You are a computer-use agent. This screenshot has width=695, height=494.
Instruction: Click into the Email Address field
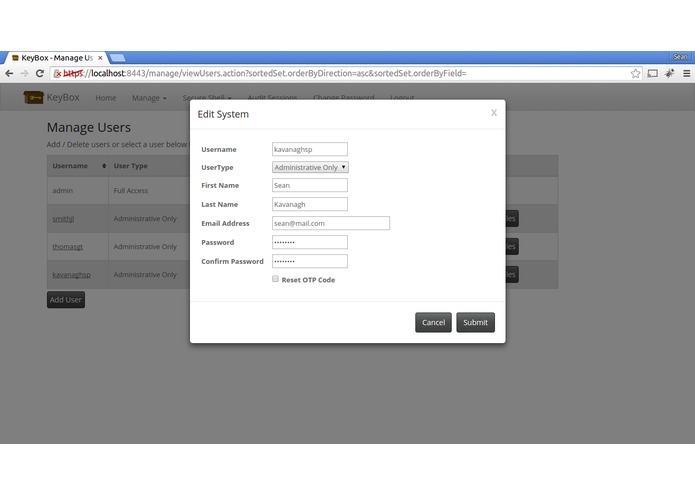click(x=331, y=223)
